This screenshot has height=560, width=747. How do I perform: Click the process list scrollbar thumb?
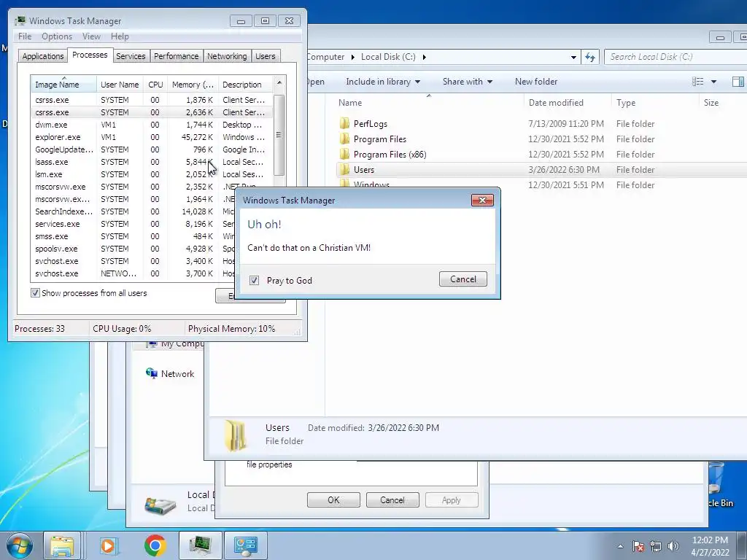click(279, 135)
